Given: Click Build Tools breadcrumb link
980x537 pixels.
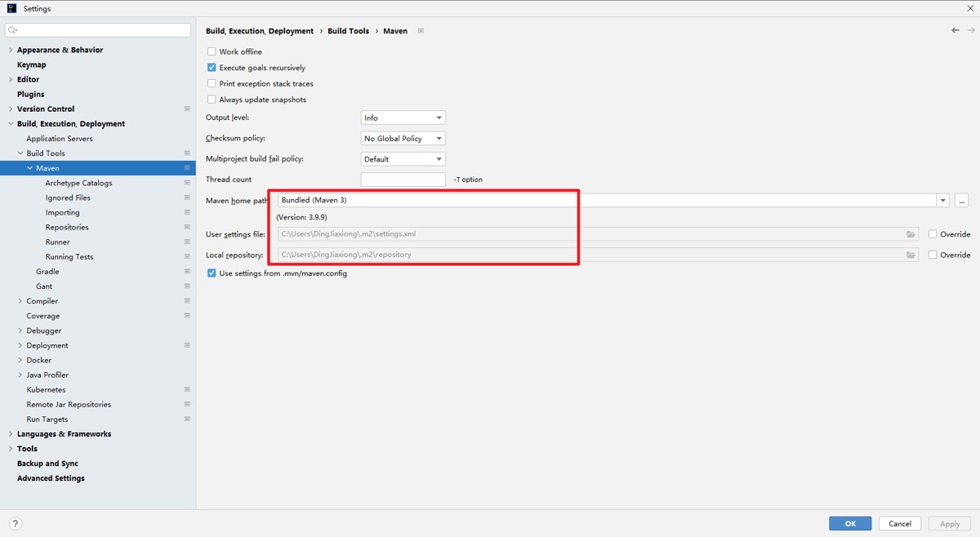Looking at the screenshot, I should (x=349, y=31).
